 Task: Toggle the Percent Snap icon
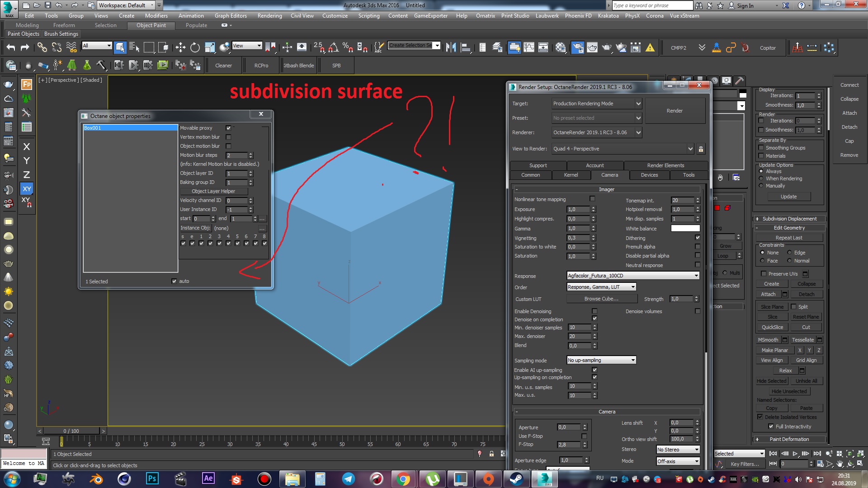point(348,47)
